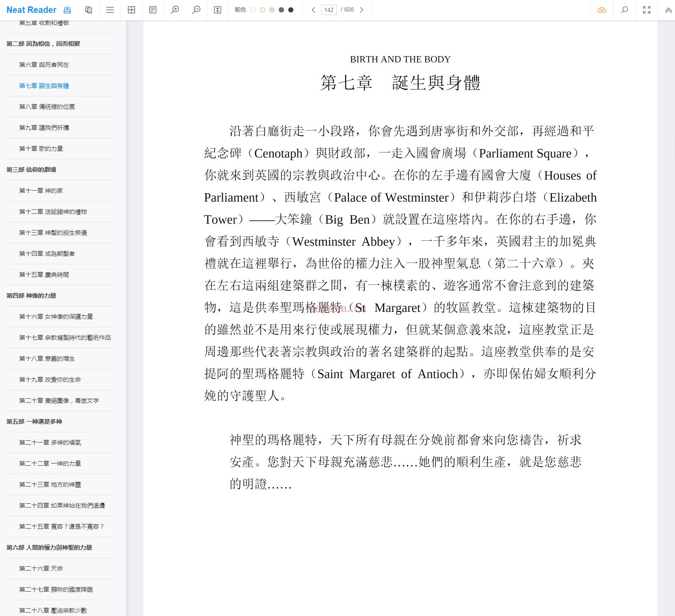Image resolution: width=675 pixels, height=616 pixels.
Task: Open chapter 第二十章 棄絕圖像，尊崇文字
Action: click(59, 401)
